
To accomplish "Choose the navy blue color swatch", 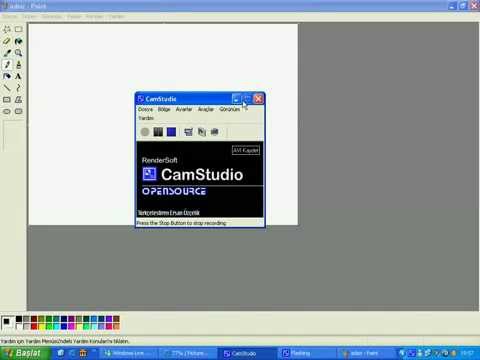I will click(x=64, y=319).
